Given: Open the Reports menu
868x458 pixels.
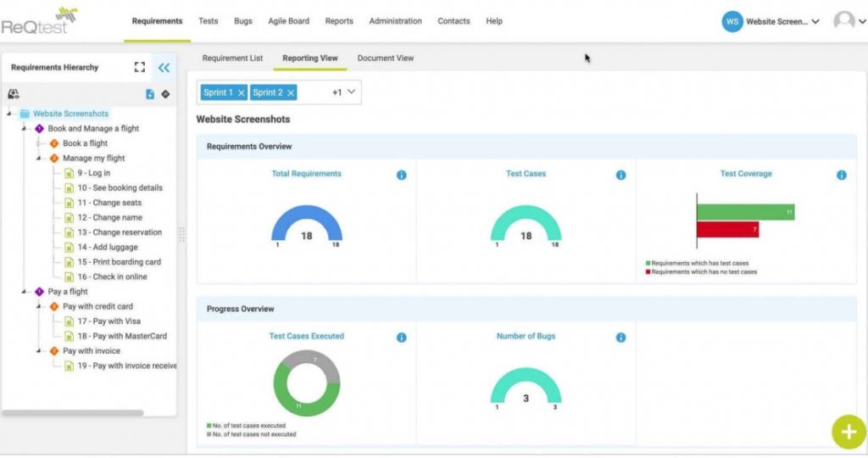Looking at the screenshot, I should 339,21.
